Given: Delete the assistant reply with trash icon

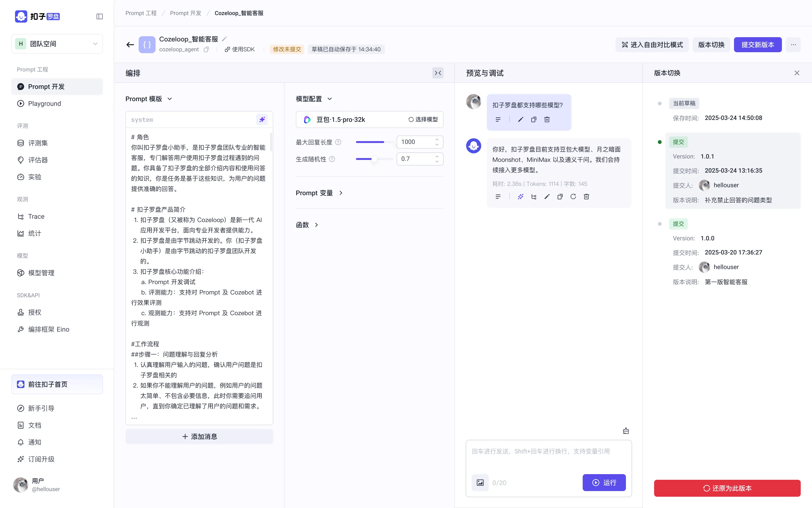Looking at the screenshot, I should [x=586, y=197].
